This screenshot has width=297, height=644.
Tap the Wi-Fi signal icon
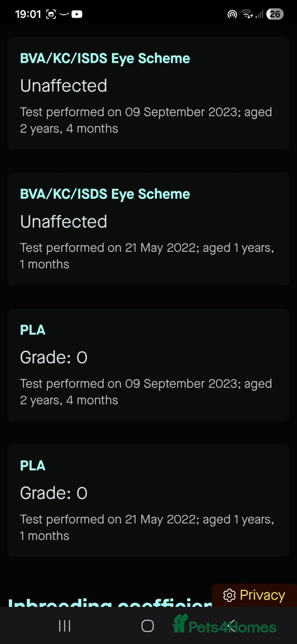pyautogui.click(x=247, y=14)
